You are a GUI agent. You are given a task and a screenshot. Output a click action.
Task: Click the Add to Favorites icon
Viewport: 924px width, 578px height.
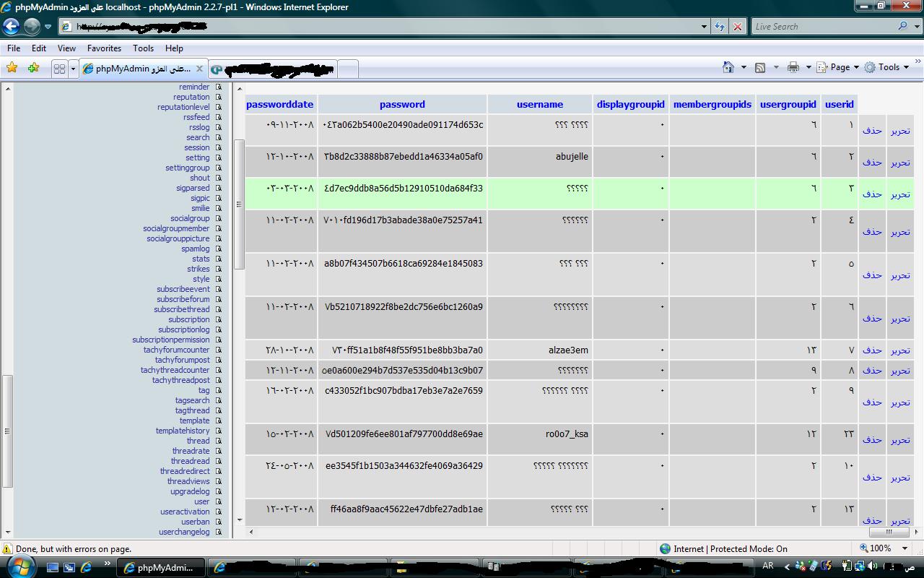click(x=33, y=68)
